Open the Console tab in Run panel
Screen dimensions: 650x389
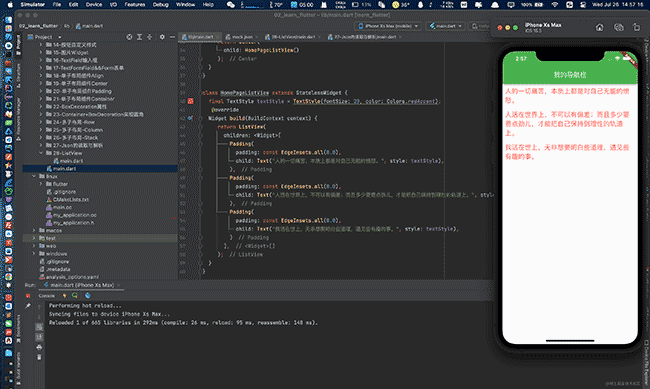(46, 296)
